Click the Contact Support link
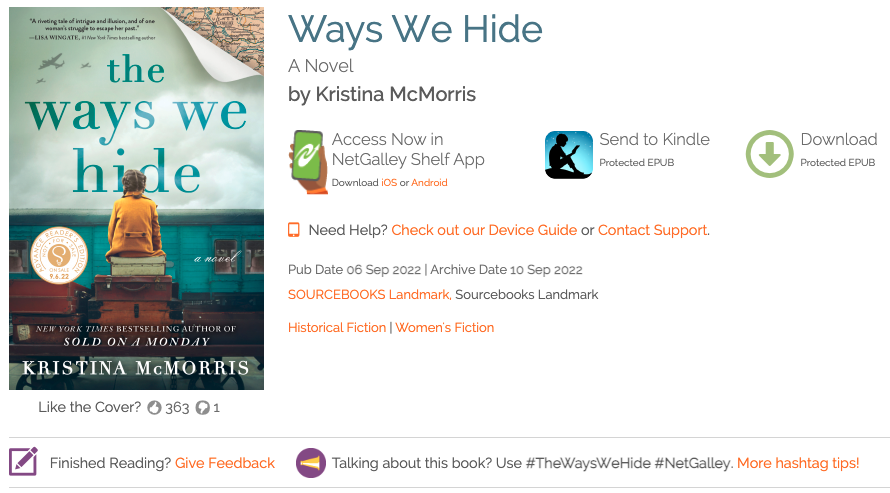 652,230
